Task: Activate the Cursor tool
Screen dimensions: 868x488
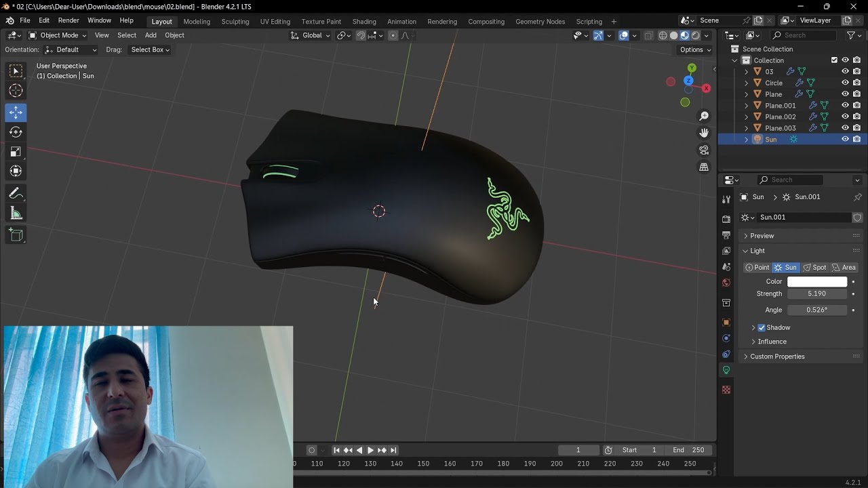Action: pyautogui.click(x=16, y=91)
